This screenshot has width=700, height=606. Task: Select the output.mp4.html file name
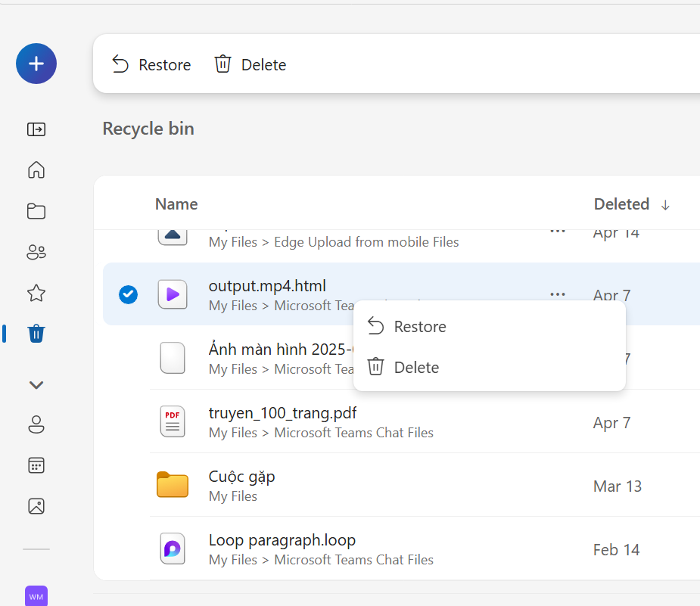click(x=267, y=285)
